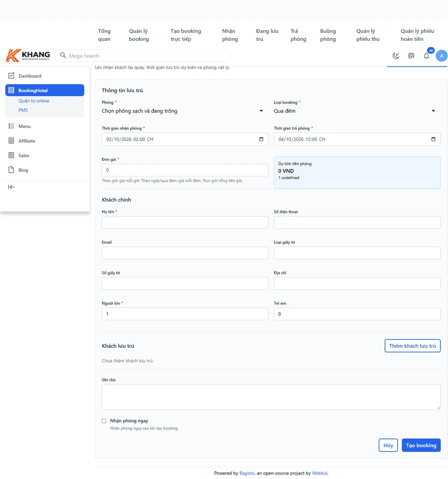Open 'Quản lý phiếu thu' tab

click(x=368, y=35)
